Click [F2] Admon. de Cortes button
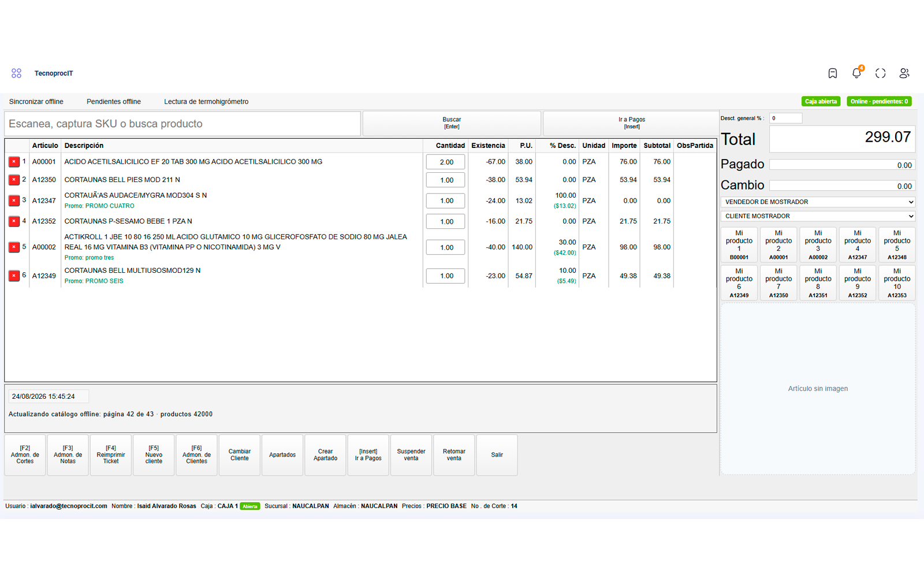The width and height of the screenshot is (924, 578). [25, 455]
